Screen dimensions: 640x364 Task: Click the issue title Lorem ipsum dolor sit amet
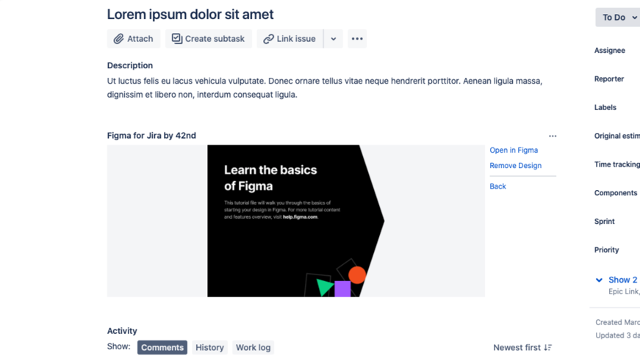[x=190, y=14]
